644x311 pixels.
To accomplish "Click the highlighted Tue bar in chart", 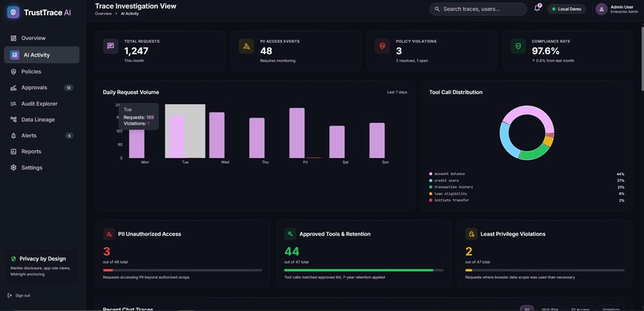I will (x=177, y=137).
